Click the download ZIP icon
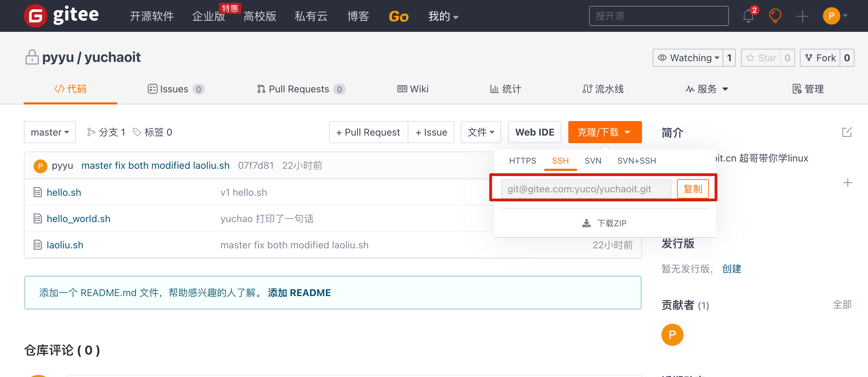The width and height of the screenshot is (868, 377). coord(587,223)
